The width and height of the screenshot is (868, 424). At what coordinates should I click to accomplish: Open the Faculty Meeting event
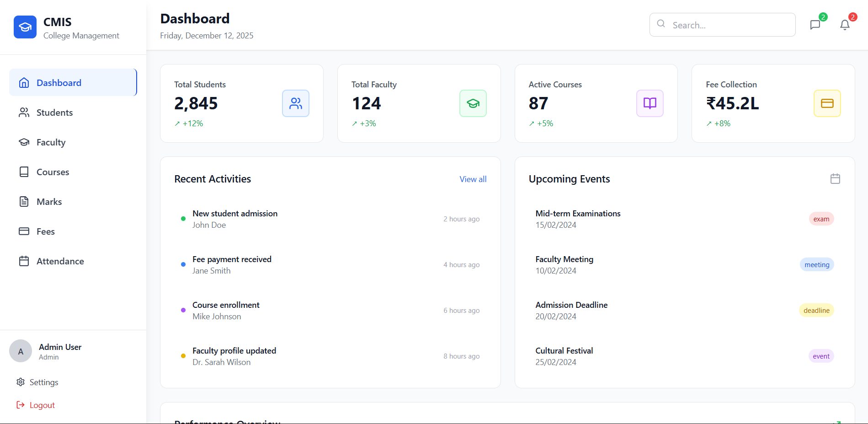click(685, 265)
